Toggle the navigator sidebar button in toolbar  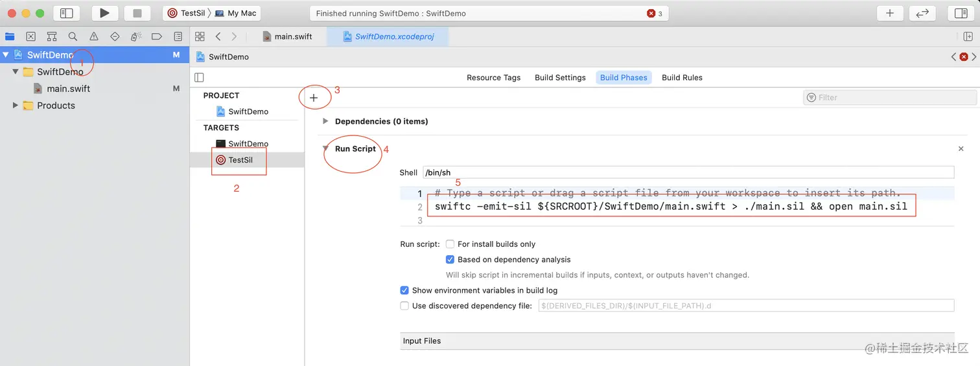[x=67, y=13]
